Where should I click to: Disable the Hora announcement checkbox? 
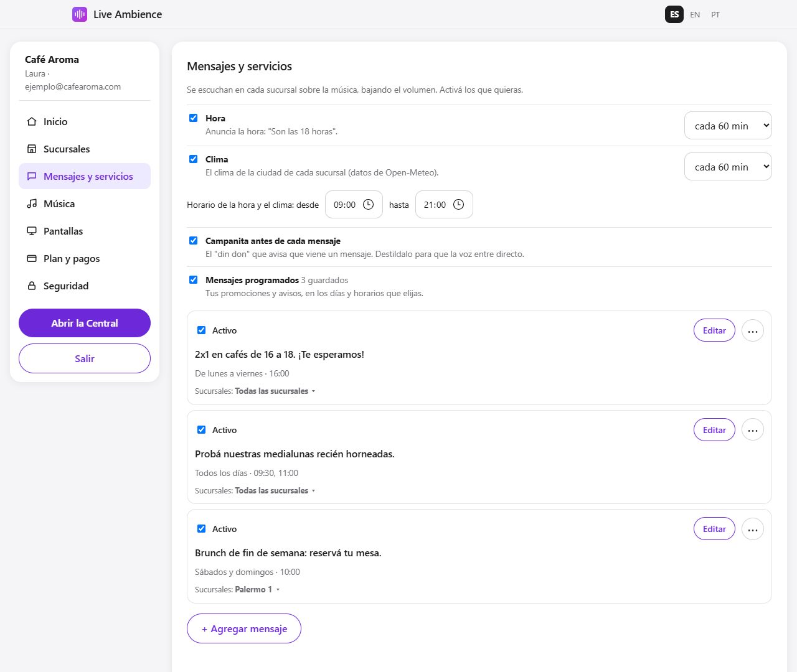click(x=193, y=118)
